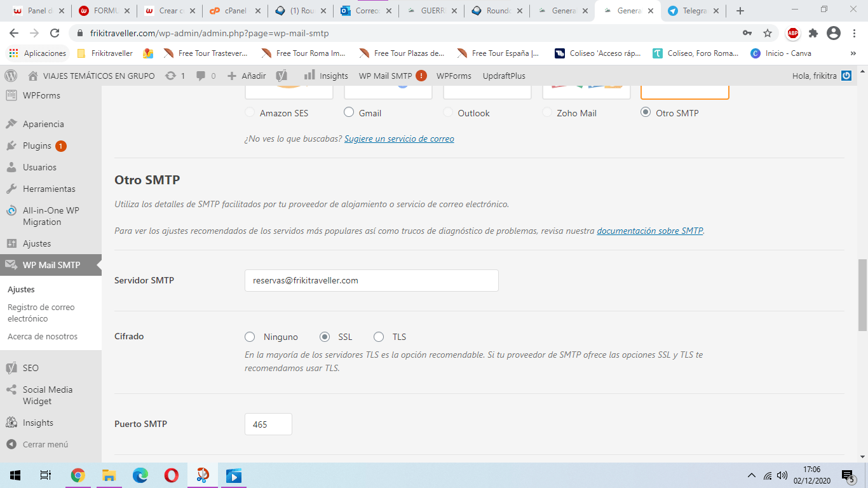
Task: Open the extensions puzzle icon
Action: pos(813,33)
